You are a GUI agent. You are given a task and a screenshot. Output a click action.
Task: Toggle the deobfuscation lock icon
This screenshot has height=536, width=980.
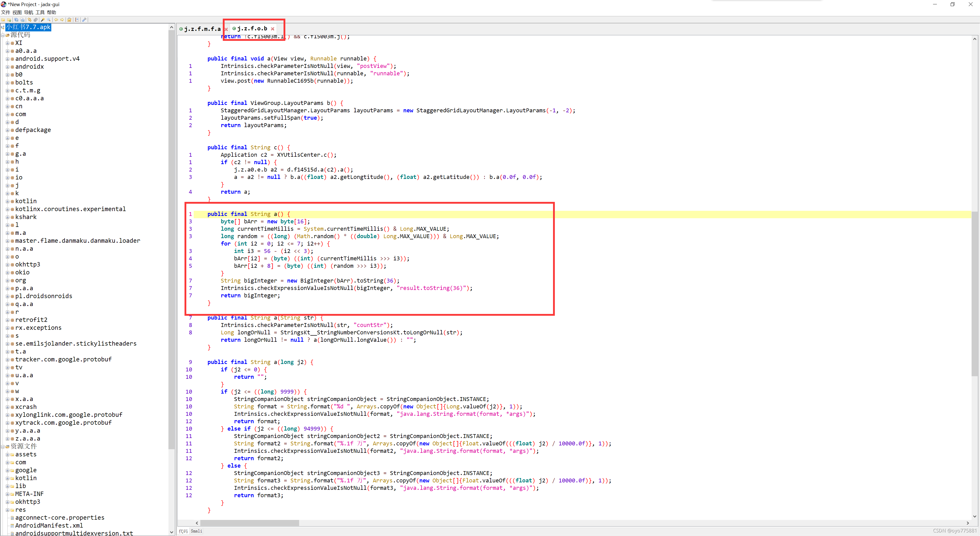[x=69, y=20]
